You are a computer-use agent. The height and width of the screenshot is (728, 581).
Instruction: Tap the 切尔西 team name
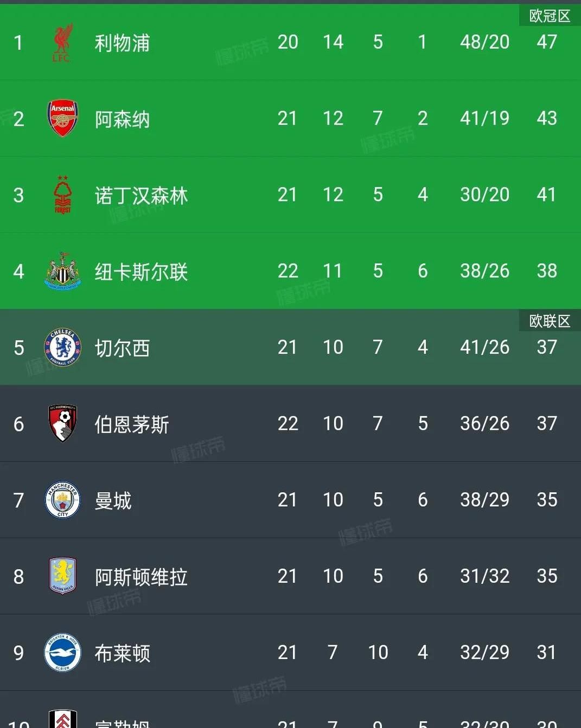[122, 348]
